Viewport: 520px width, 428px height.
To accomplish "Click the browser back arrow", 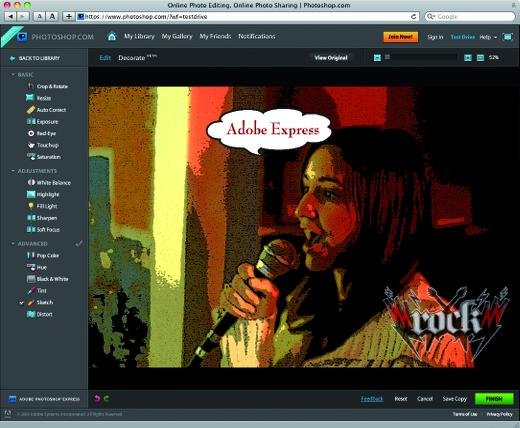I will click(x=11, y=16).
